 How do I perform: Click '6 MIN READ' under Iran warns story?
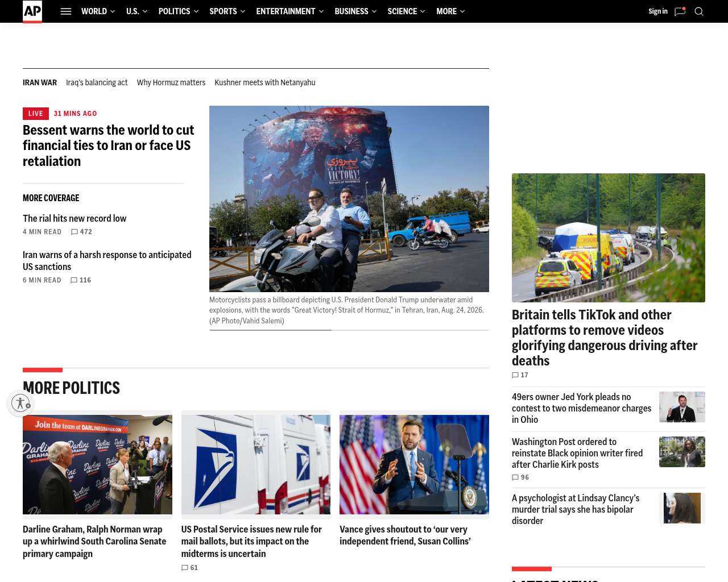point(42,280)
